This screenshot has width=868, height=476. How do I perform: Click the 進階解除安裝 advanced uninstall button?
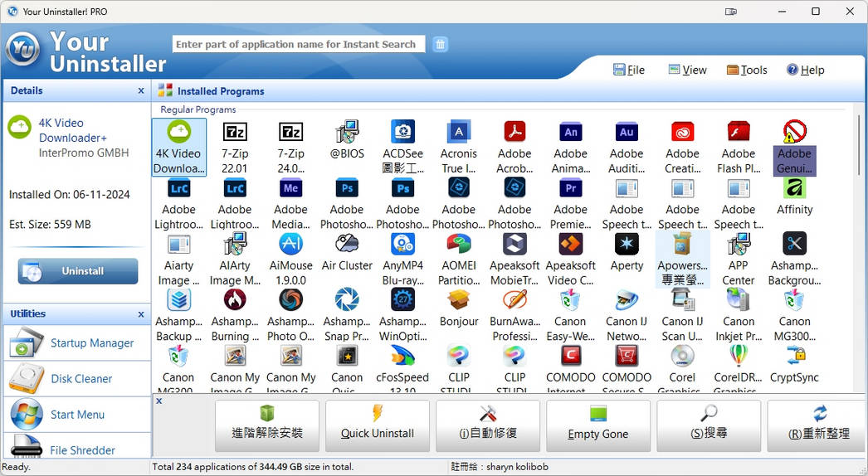pos(267,425)
